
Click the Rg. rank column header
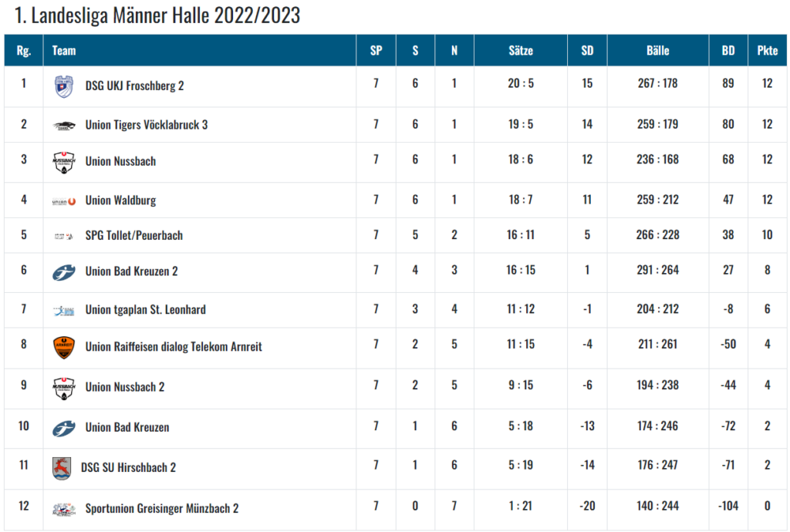point(24,50)
